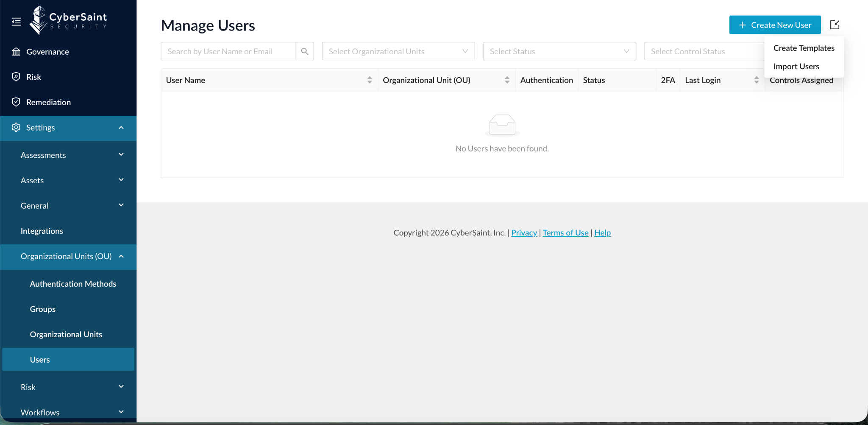The image size is (868, 425).
Task: Click the Create New User button
Action: coord(775,25)
